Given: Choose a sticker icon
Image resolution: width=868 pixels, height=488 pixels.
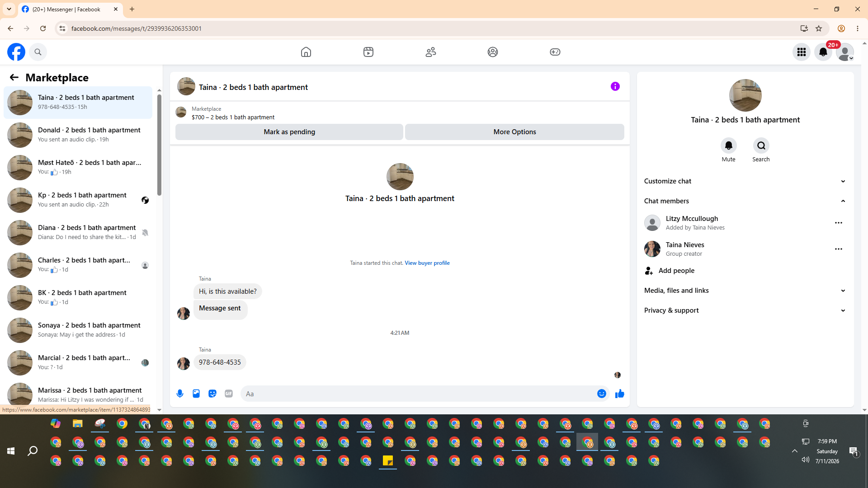Looking at the screenshot, I should 212,394.
